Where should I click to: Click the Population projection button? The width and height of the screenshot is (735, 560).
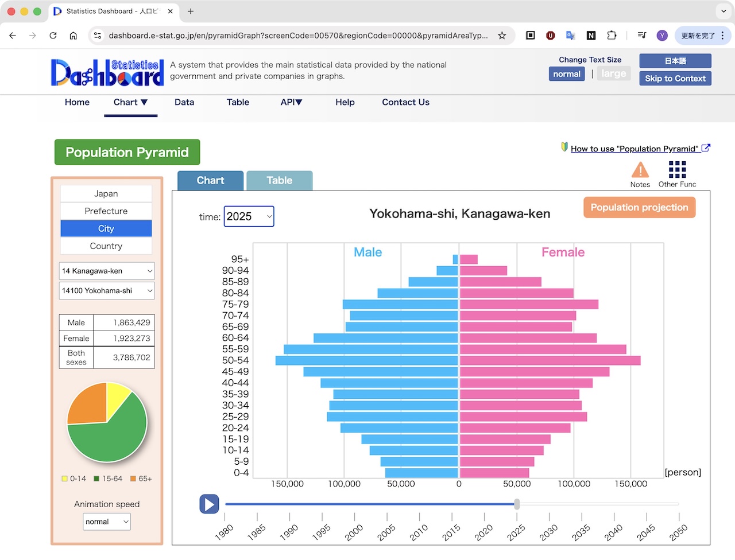pos(639,208)
